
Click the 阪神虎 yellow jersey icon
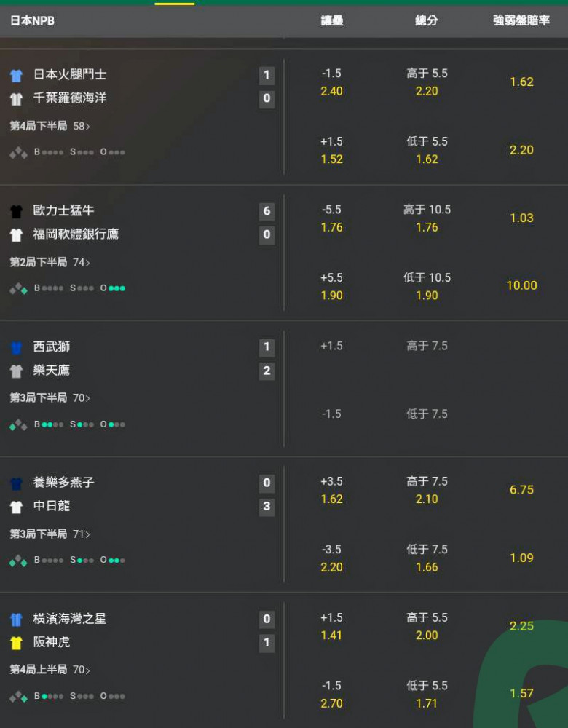point(16,643)
